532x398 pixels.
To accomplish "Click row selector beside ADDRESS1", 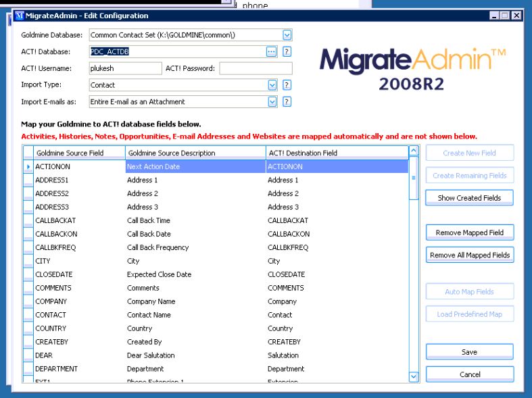I will click(x=28, y=180).
